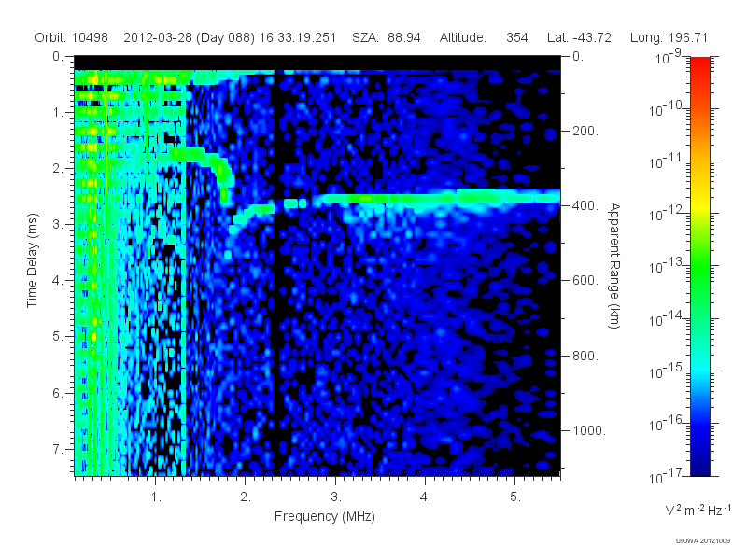Click the '1.' frequency axis tick label
Image resolution: width=747 pixels, height=560 pixels.
coord(156,497)
